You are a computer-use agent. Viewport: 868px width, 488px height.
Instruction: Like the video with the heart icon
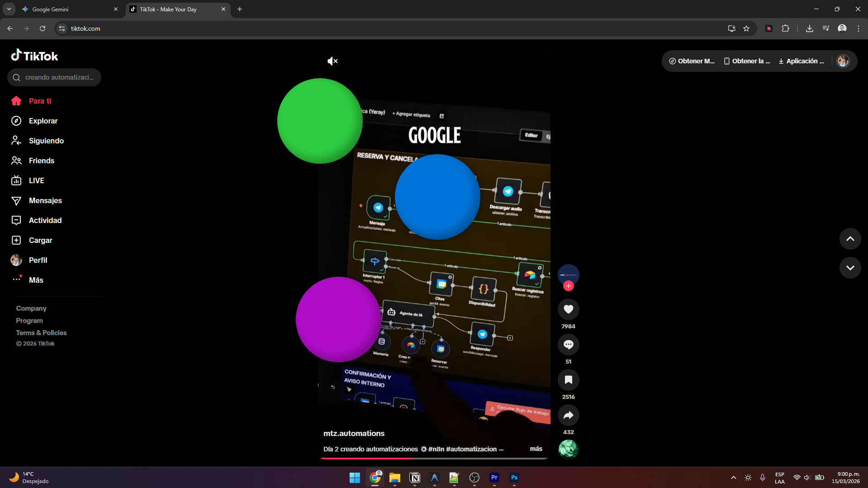[x=569, y=309]
